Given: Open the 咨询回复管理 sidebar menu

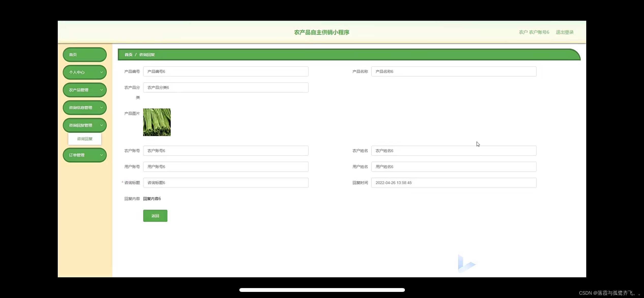Looking at the screenshot, I should (85, 125).
